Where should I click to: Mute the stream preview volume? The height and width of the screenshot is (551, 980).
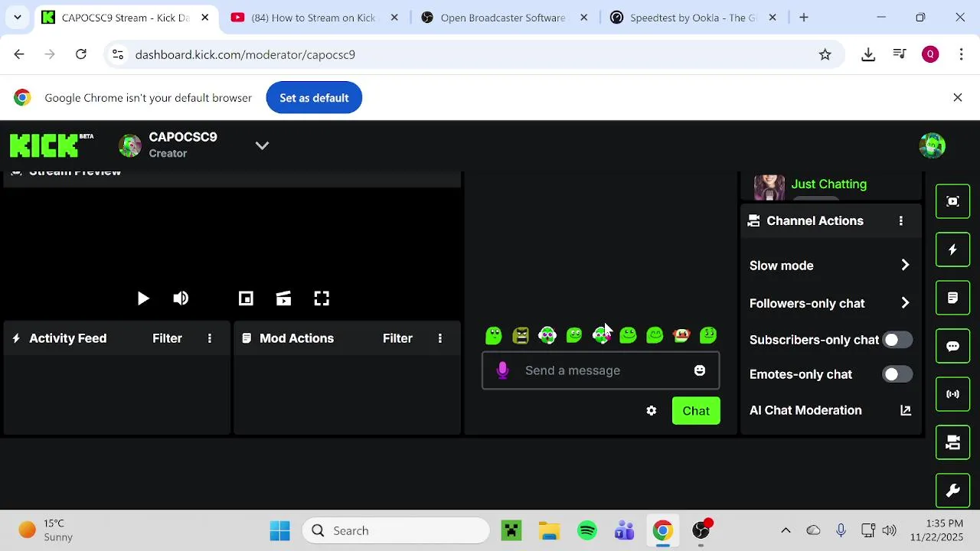181,298
